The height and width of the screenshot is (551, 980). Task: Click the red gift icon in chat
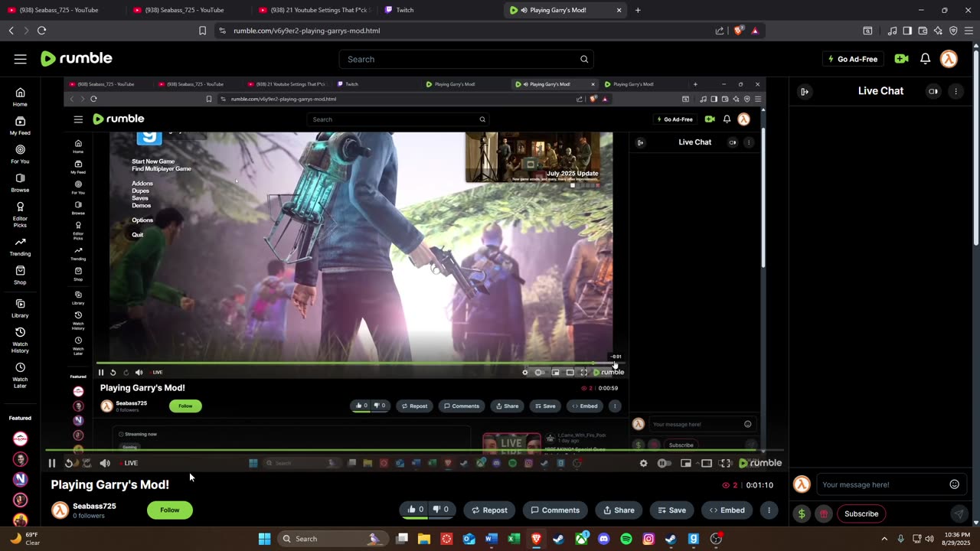click(824, 514)
